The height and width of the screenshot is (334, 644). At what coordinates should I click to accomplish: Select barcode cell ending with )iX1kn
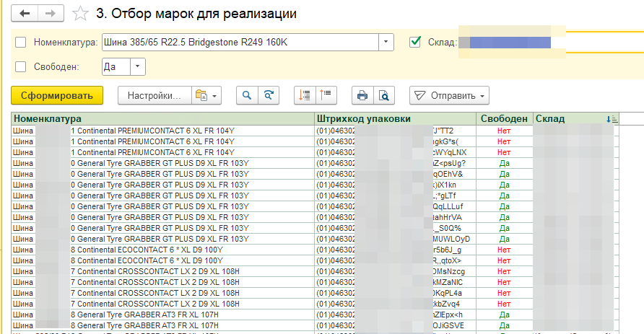(x=395, y=185)
